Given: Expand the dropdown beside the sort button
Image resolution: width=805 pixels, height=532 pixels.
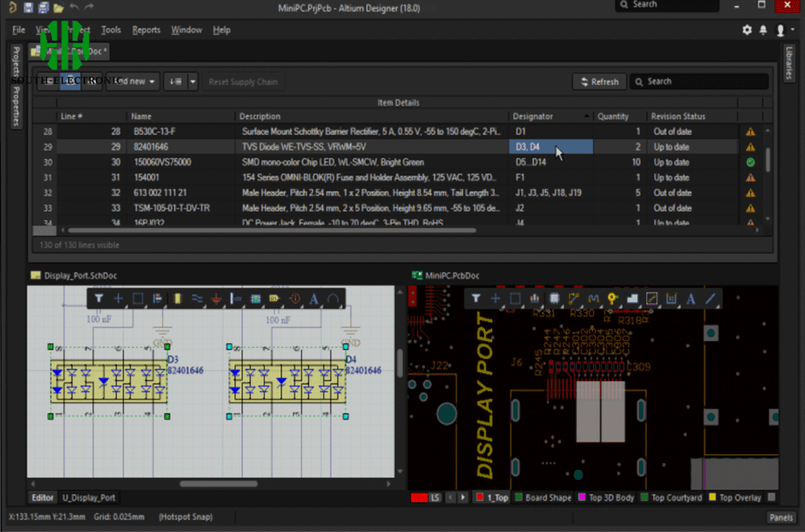Looking at the screenshot, I should (191, 81).
